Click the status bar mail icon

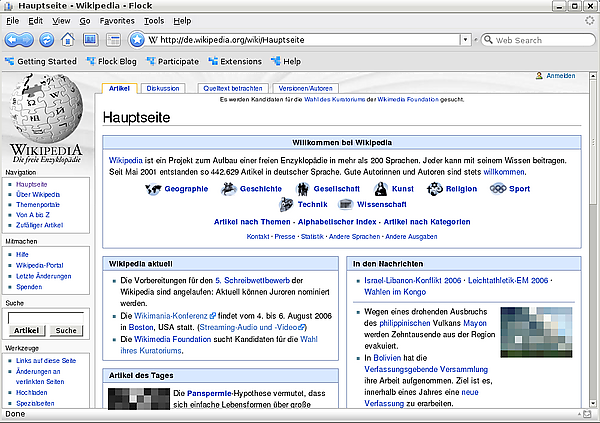[x=587, y=414]
